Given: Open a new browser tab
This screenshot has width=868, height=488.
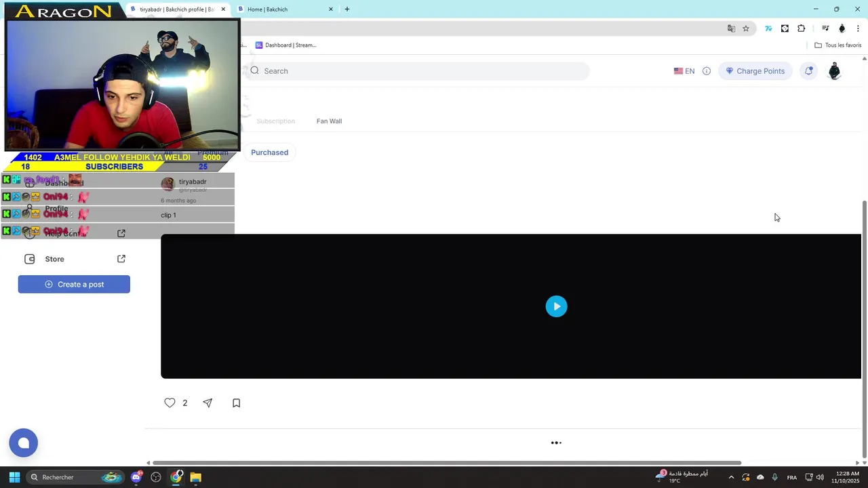Looking at the screenshot, I should [347, 9].
